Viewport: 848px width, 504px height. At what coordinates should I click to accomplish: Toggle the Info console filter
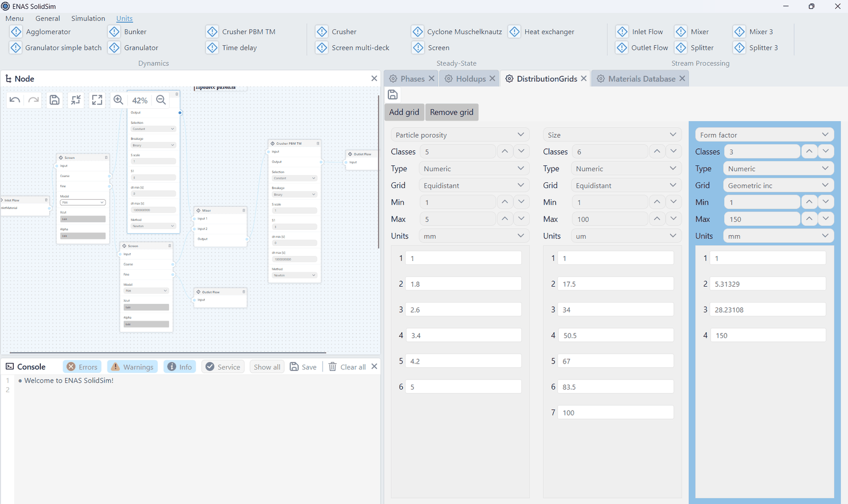click(180, 367)
